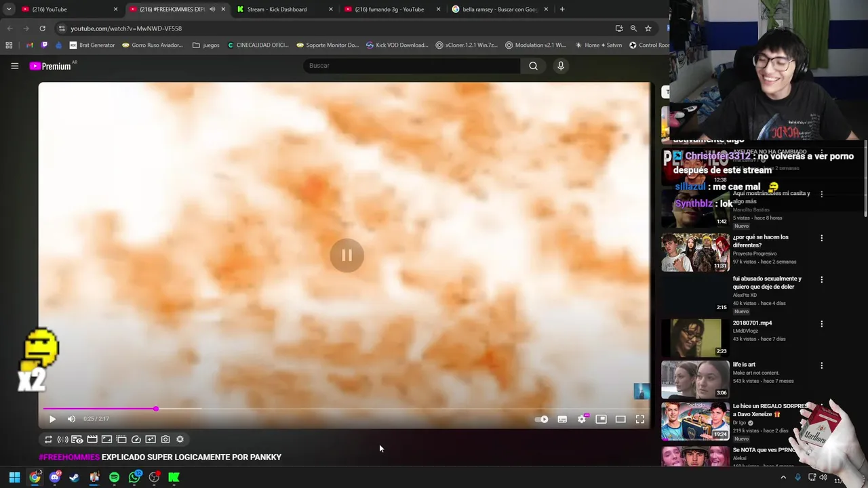The height and width of the screenshot is (488, 868).
Task: Open more options for 'fui abusado sexualmente' video
Action: coord(821,280)
